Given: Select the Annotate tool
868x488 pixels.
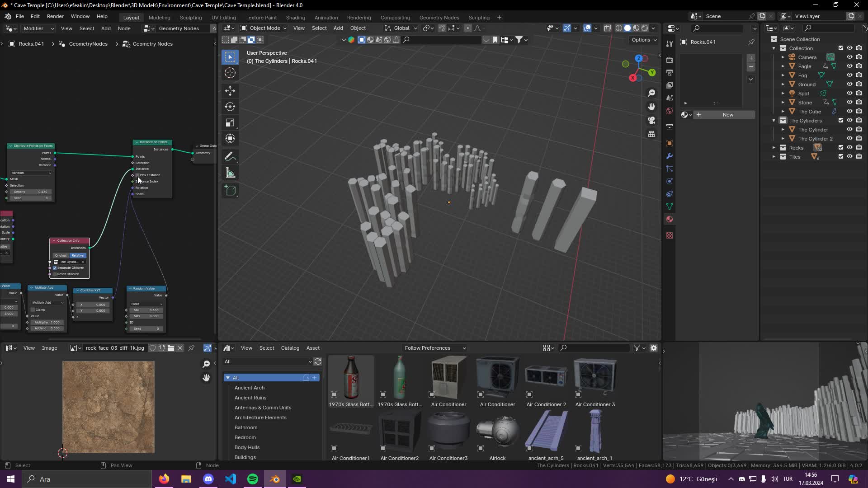Looking at the screenshot, I should click(230, 156).
